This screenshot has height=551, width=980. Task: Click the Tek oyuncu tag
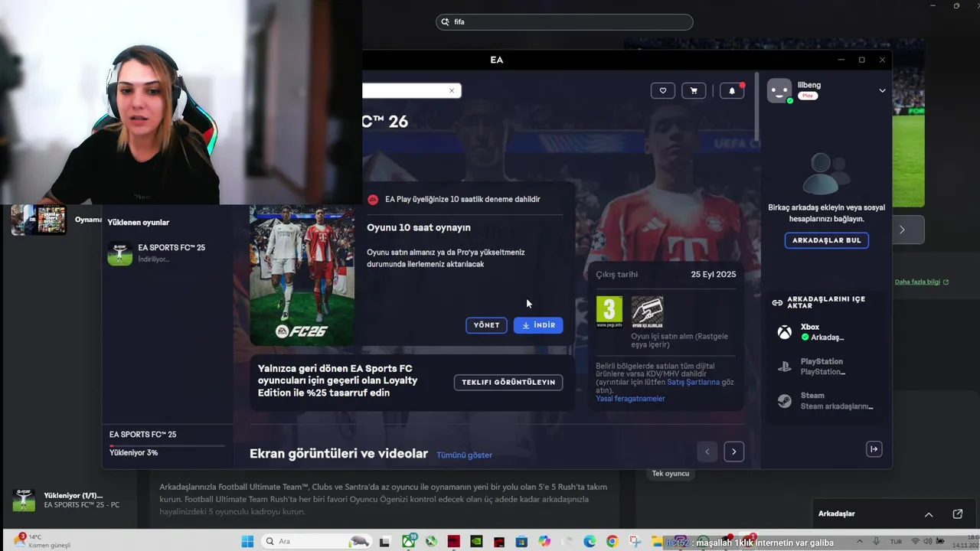671,474
